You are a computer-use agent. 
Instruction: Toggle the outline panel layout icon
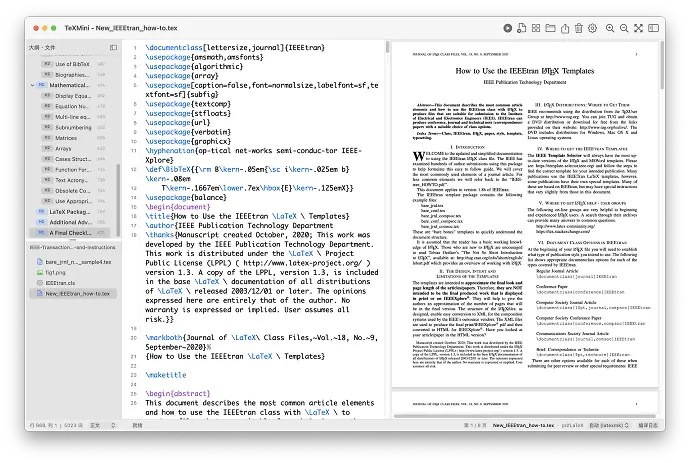pos(114,48)
